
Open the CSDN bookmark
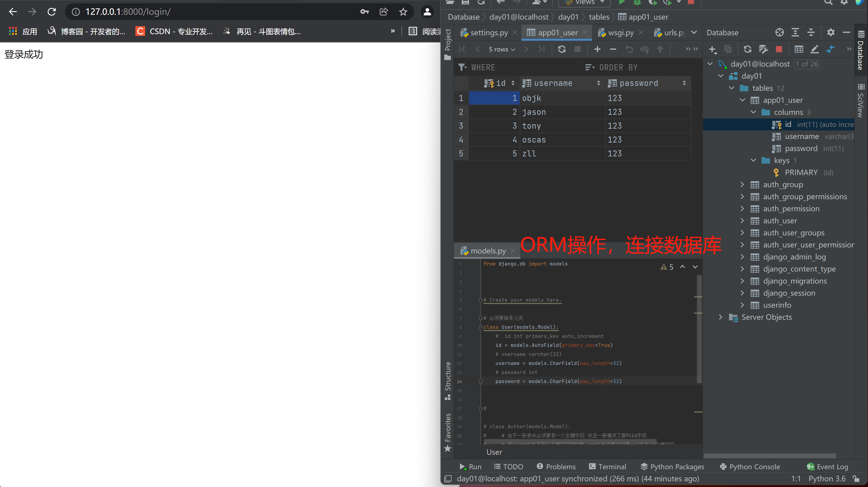174,31
